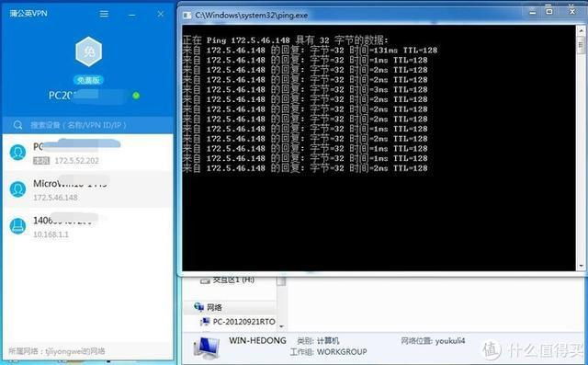Select PC-20120921RTO in network tree
Image resolution: width=588 pixels, height=365 pixels.
pos(239,322)
